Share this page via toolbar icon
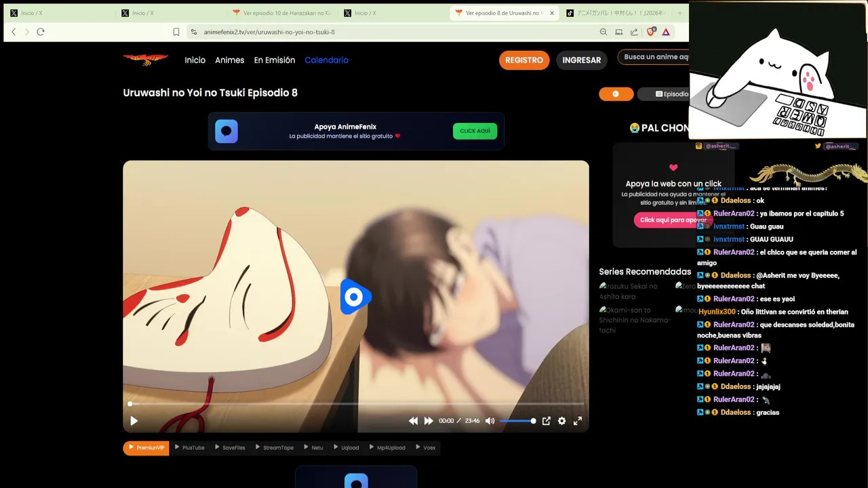The image size is (868, 488). click(x=634, y=32)
